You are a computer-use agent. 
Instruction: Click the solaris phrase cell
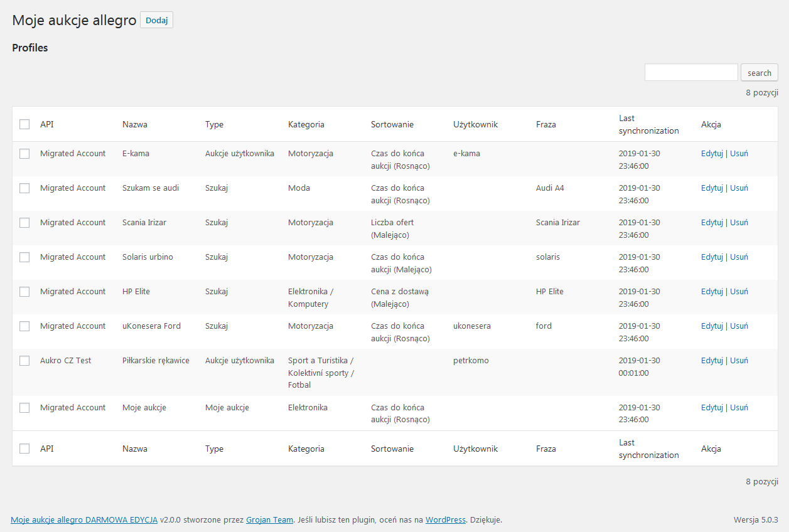point(548,257)
